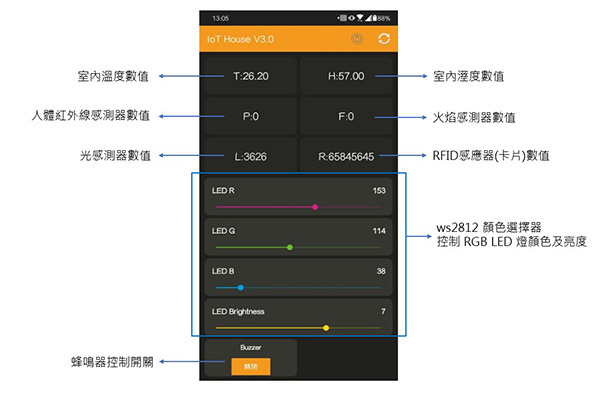Tap the 13:05 clock in status bar
The height and width of the screenshot is (400, 600).
click(x=220, y=18)
